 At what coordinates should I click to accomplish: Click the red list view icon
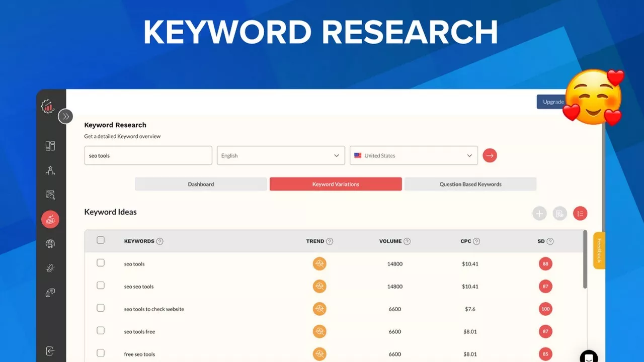pyautogui.click(x=580, y=214)
